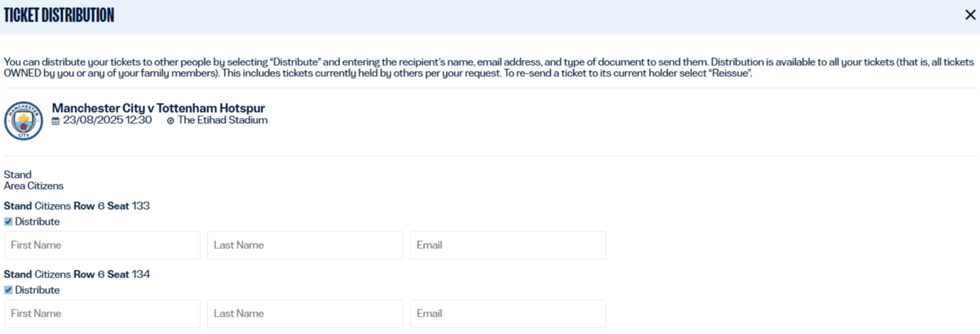Click The Etihad Stadium venue text
The image size is (980, 334).
(222, 121)
